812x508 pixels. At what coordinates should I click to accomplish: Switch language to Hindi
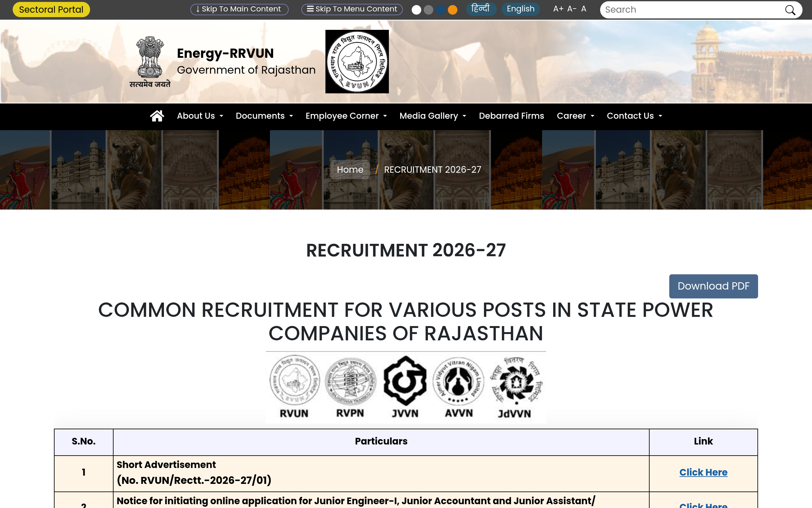tap(481, 9)
